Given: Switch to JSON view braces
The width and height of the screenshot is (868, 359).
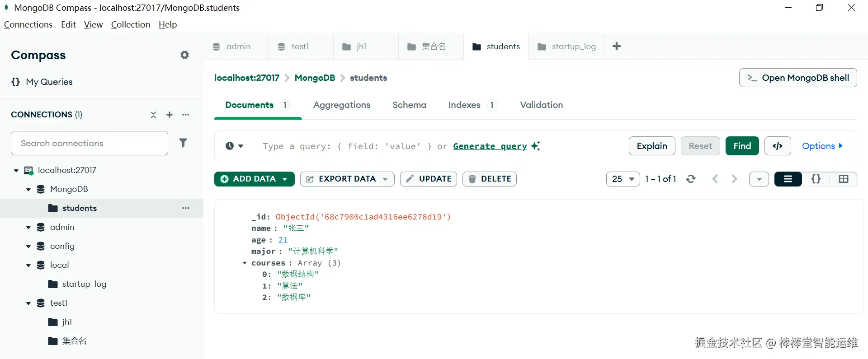Looking at the screenshot, I should coord(816,179).
